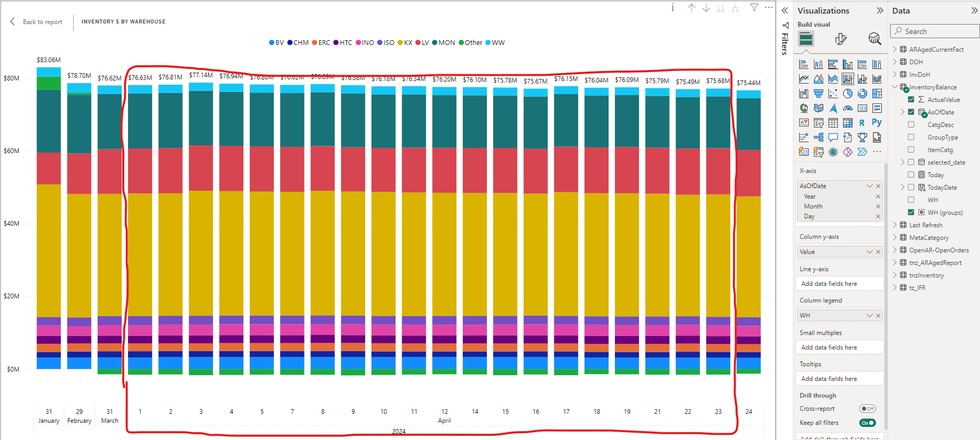Click the MON legend color swatch
Image resolution: width=980 pixels, height=440 pixels.
pyautogui.click(x=435, y=43)
